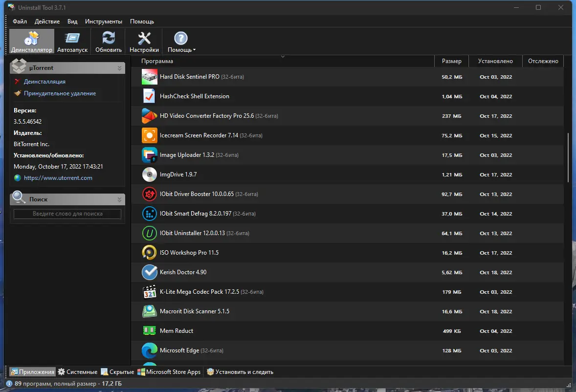Switch to the Скрытые tab
The width and height of the screenshot is (576, 392).
[x=117, y=372]
